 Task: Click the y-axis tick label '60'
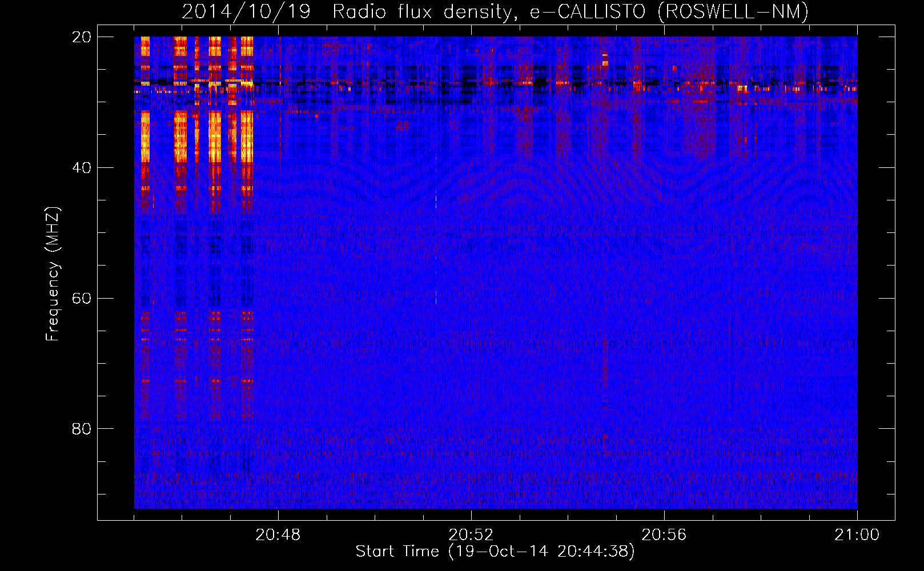[x=81, y=299]
